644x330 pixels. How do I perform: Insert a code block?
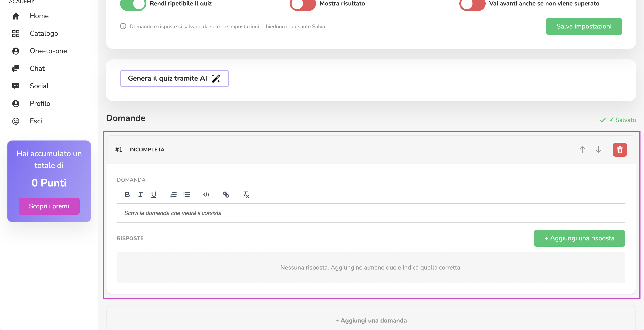pos(206,195)
